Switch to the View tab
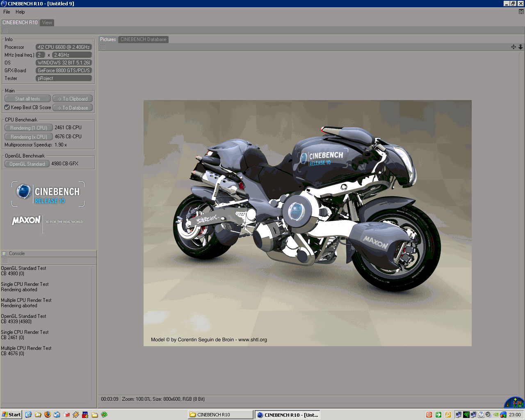Screen dimensions: 525x420 (x=47, y=23)
